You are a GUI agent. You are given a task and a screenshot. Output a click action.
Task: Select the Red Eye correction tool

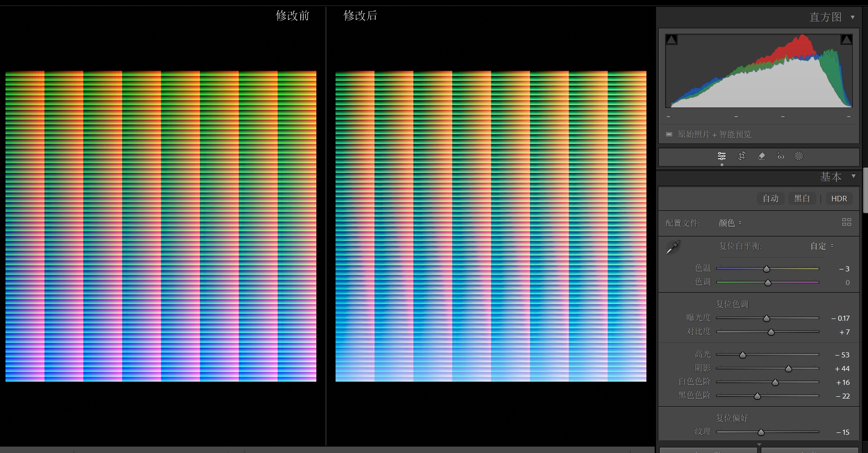click(781, 156)
